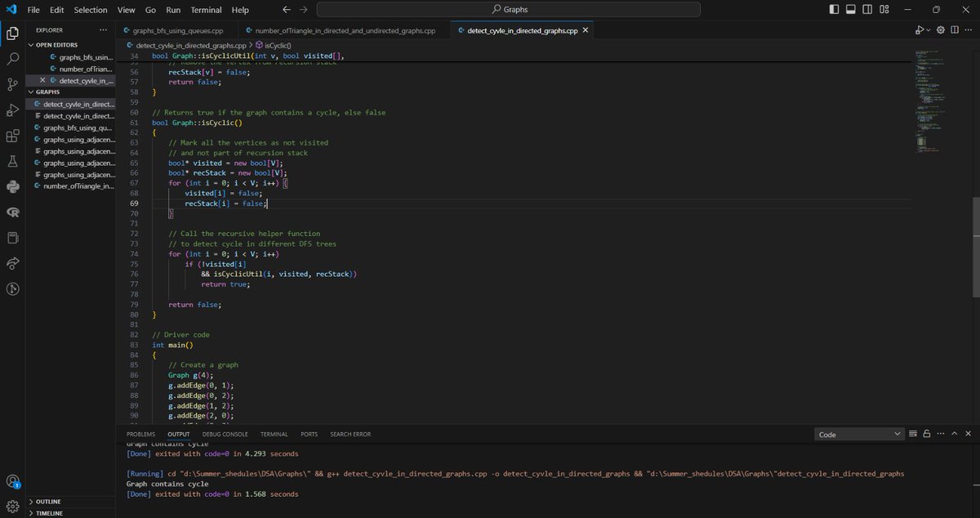Screen dimensions: 980x518
Task: Open the Ports panel tab
Action: point(309,434)
